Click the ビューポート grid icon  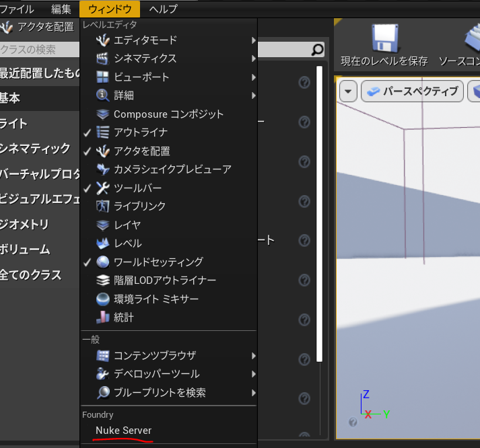[102, 77]
